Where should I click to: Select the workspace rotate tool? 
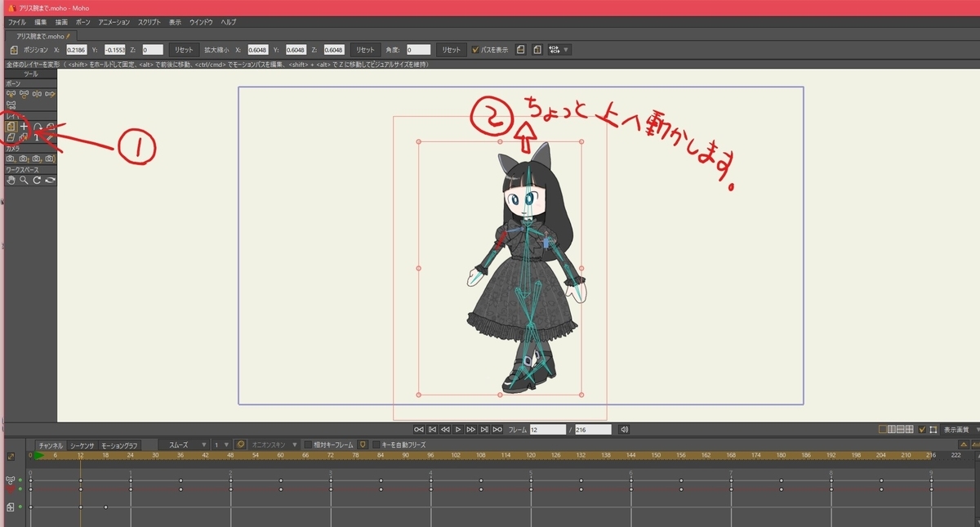click(x=36, y=179)
